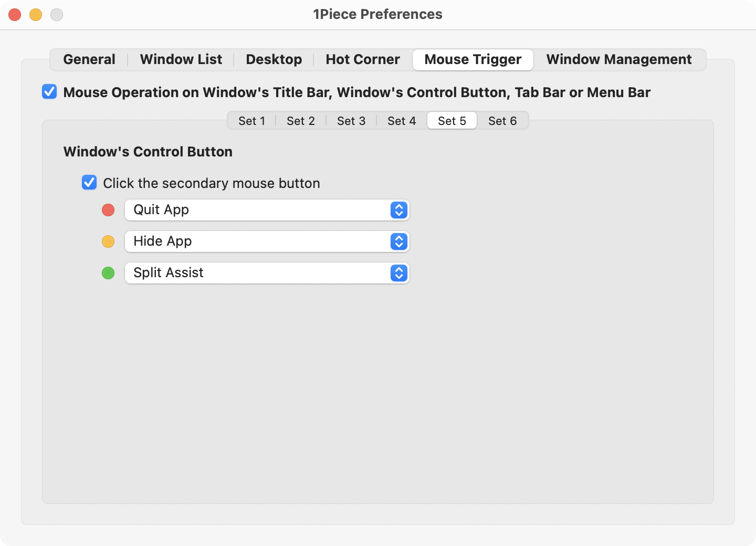
Task: Click the yellow minimize indicator beside Hide App
Action: coord(108,241)
